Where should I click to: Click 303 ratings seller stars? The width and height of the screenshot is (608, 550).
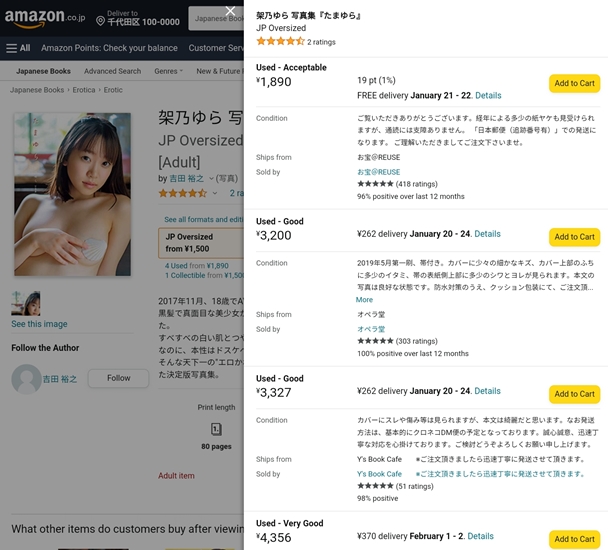click(x=375, y=341)
